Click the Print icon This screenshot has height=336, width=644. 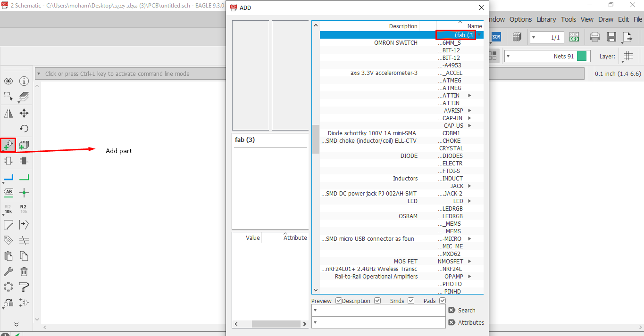(595, 37)
